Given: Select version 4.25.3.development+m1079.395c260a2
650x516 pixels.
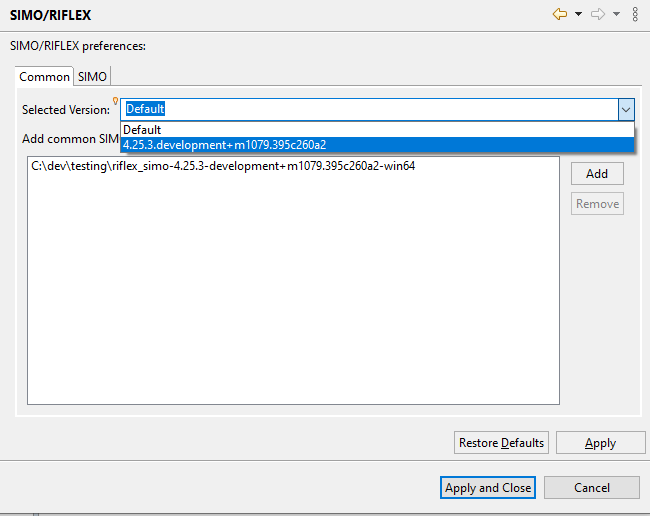Looking at the screenshot, I should (x=224, y=145).
